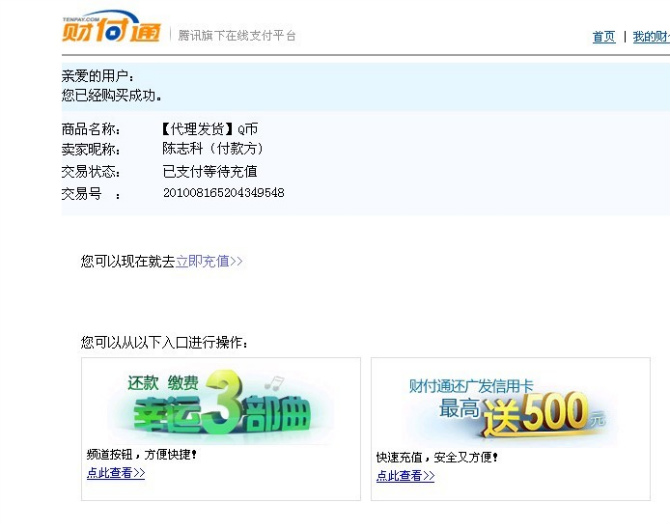
Task: Click 点此查看>> under 频道按钮 text
Action: pos(116,473)
